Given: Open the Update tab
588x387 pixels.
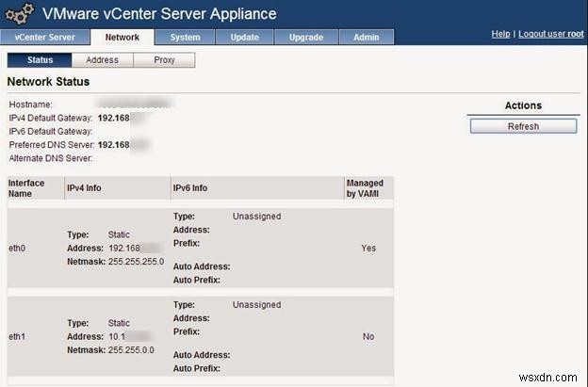Looking at the screenshot, I should point(244,37).
